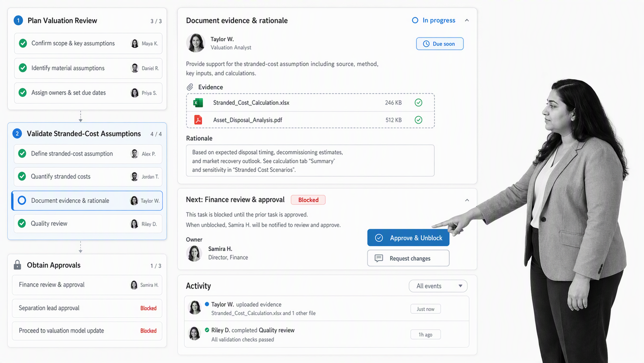Open Stranded_Cost_Calculation.xlsx file name
The image size is (644, 363).
tap(251, 103)
